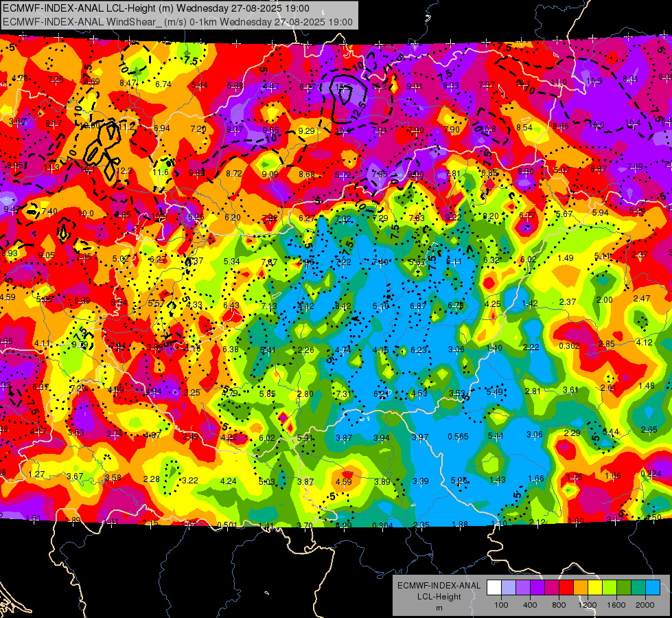
Task: Click the white swatch in the LCL-Height legend
Action: point(494,588)
